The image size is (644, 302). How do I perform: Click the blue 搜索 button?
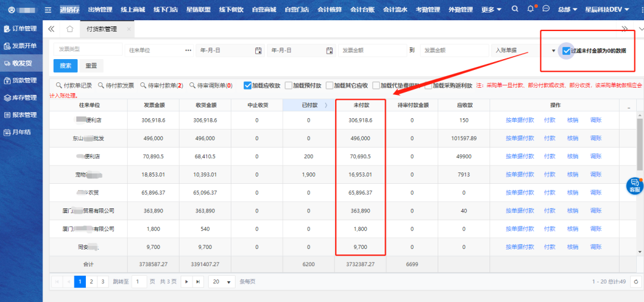tap(66, 66)
